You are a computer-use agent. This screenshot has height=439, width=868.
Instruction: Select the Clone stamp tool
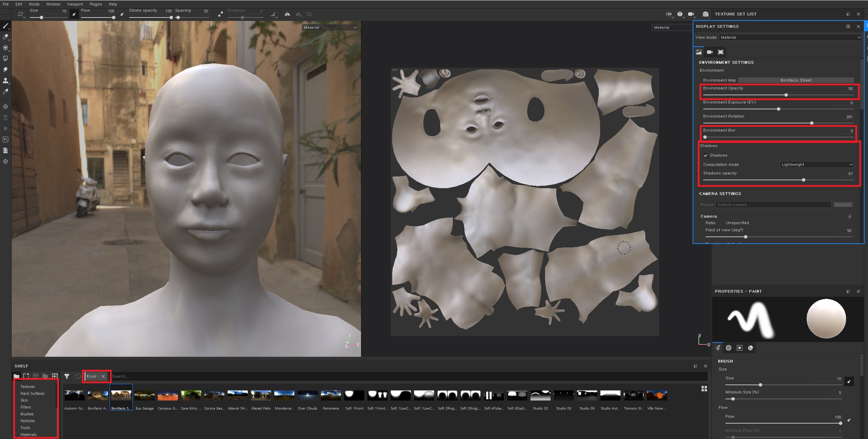[x=5, y=81]
